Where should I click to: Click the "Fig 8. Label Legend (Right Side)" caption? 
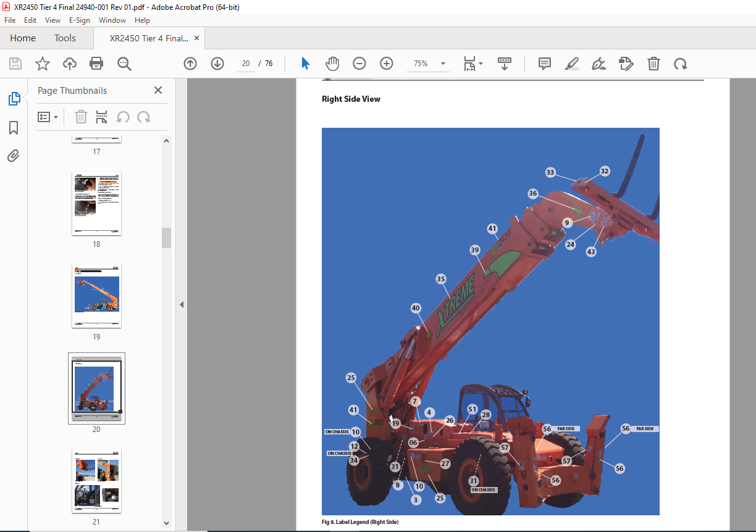tap(360, 522)
